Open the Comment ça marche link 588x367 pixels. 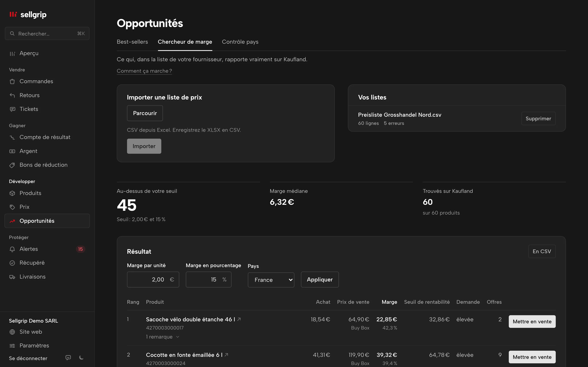coord(144,71)
